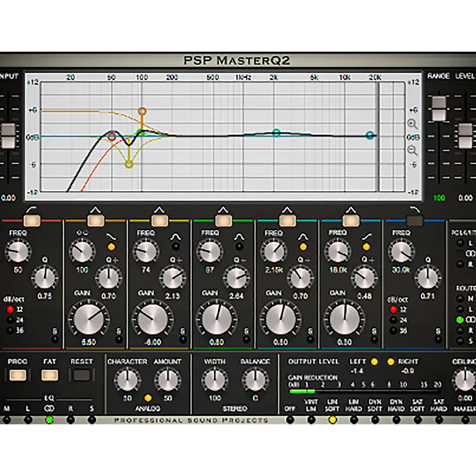Set limiter mode to SAT HARD
The height and width of the screenshot is (476, 476).
point(439,420)
